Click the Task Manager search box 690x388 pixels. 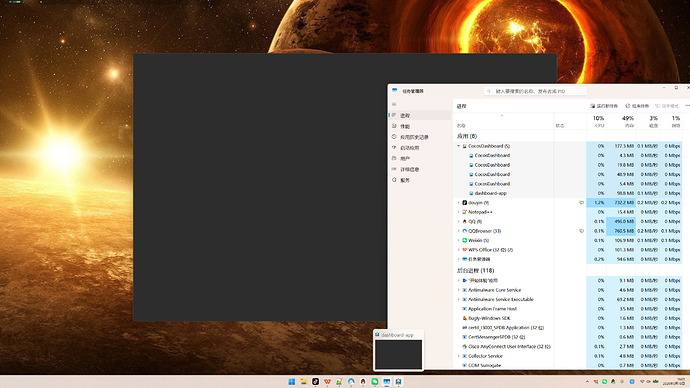tap(535, 91)
